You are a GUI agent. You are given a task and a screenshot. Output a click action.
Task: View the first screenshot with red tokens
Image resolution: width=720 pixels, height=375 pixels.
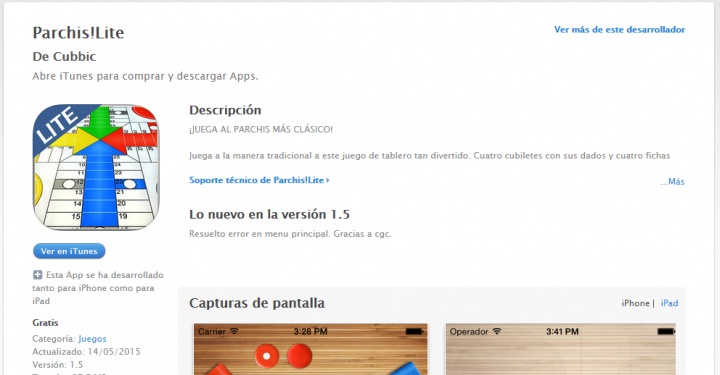310,349
